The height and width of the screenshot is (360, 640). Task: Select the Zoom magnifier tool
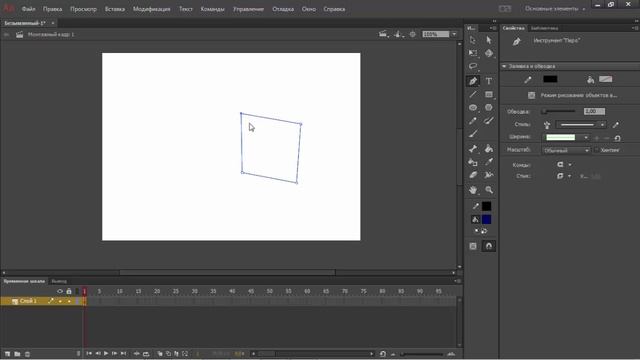(x=489, y=190)
